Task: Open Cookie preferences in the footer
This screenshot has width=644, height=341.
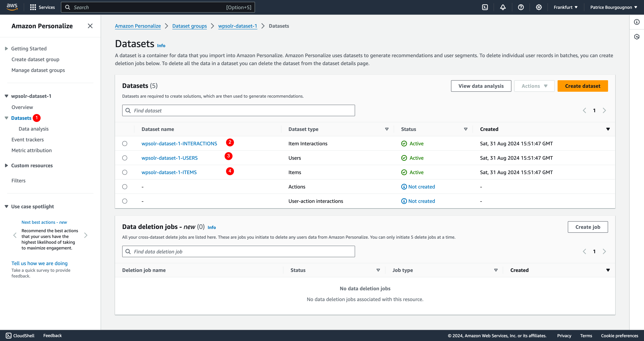Action: [620, 336]
